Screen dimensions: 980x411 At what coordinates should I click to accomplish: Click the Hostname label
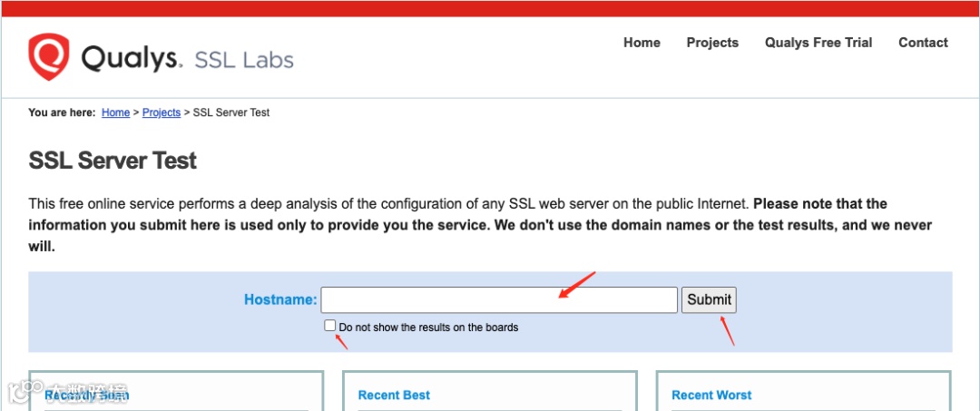tap(280, 299)
